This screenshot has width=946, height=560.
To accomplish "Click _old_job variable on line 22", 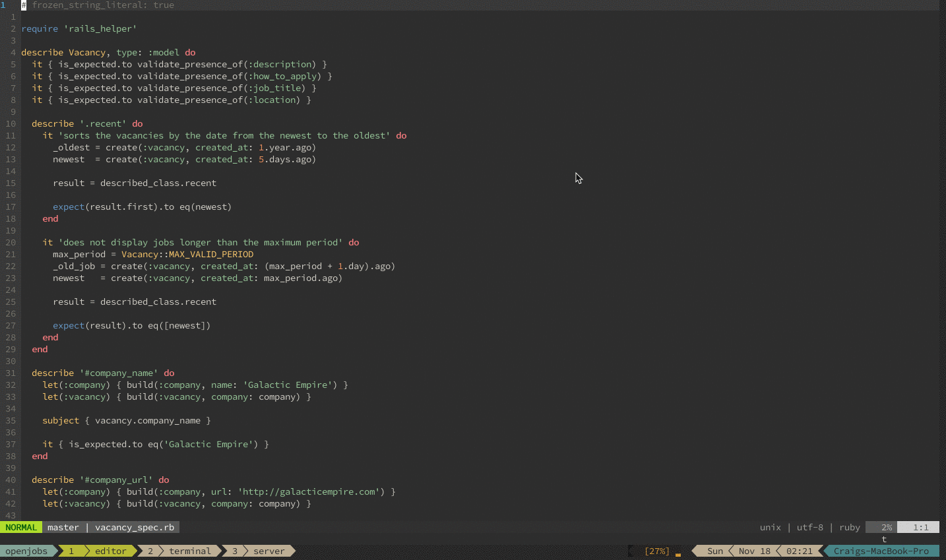I will pos(74,266).
